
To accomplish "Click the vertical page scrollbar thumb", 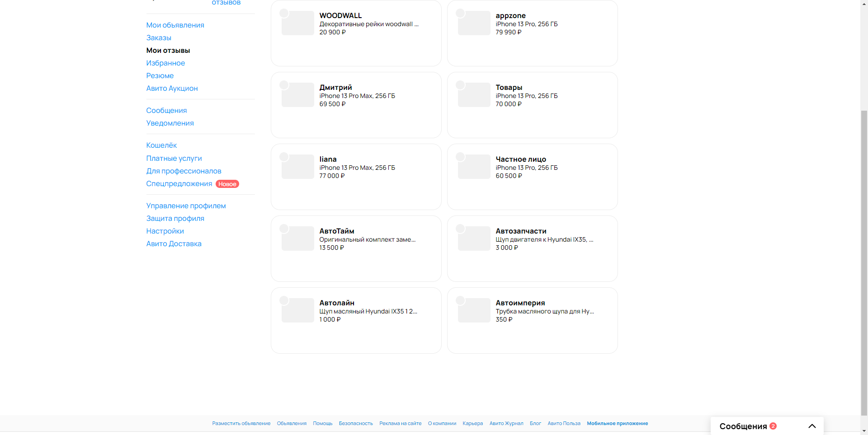I will click(x=864, y=262).
